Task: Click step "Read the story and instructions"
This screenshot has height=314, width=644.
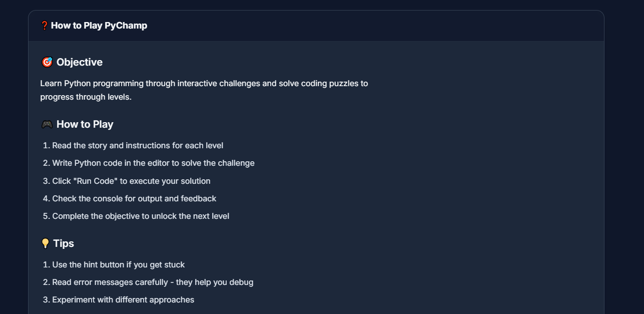Action: coord(138,145)
